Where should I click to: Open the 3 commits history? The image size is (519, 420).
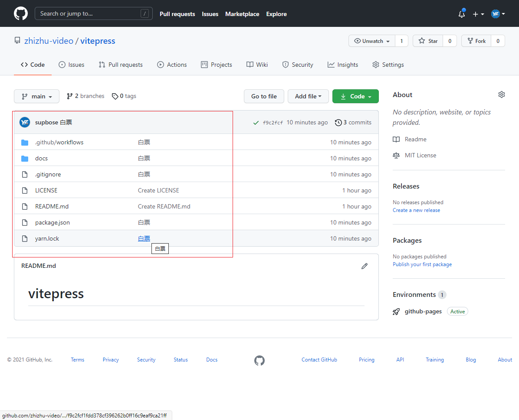[x=353, y=123]
